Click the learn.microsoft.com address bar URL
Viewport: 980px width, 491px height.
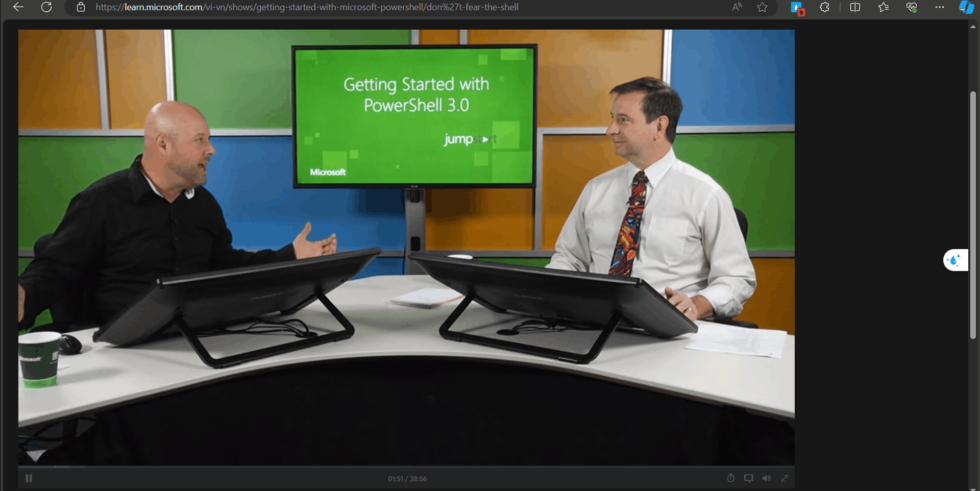(307, 7)
